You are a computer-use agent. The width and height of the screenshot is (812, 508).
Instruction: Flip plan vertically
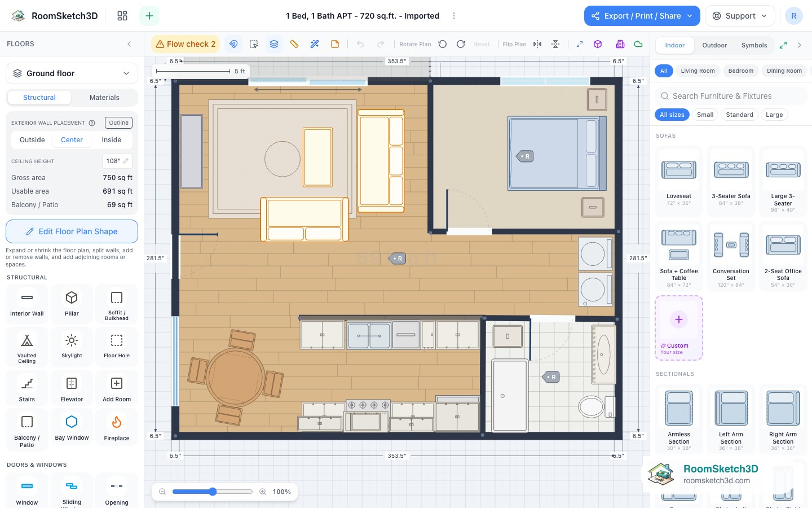pos(555,44)
